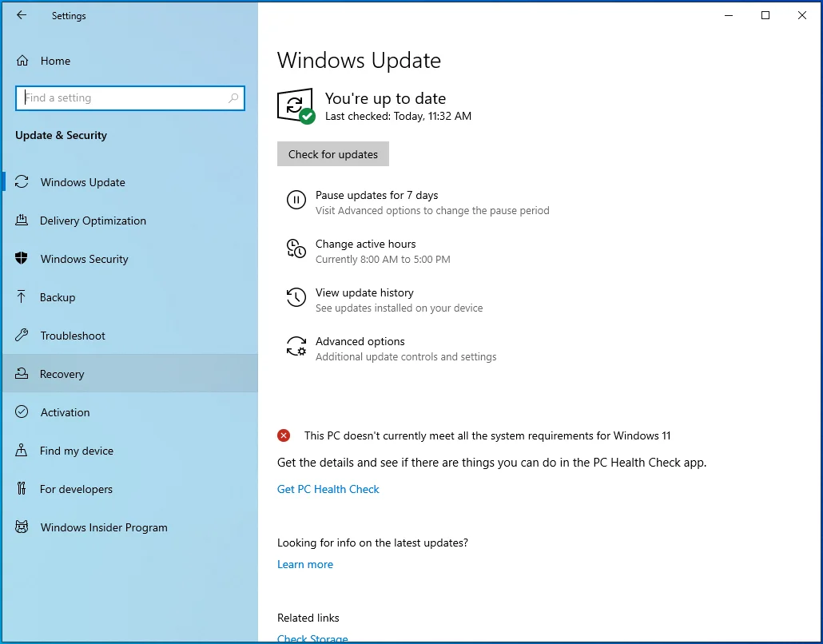Click the For developers tools icon
The height and width of the screenshot is (644, 823).
pyautogui.click(x=21, y=488)
